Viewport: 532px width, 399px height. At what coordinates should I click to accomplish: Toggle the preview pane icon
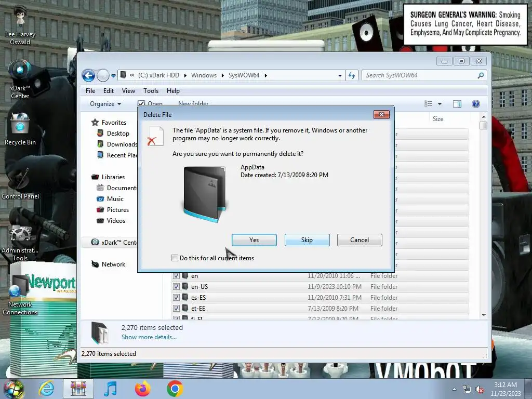point(457,104)
